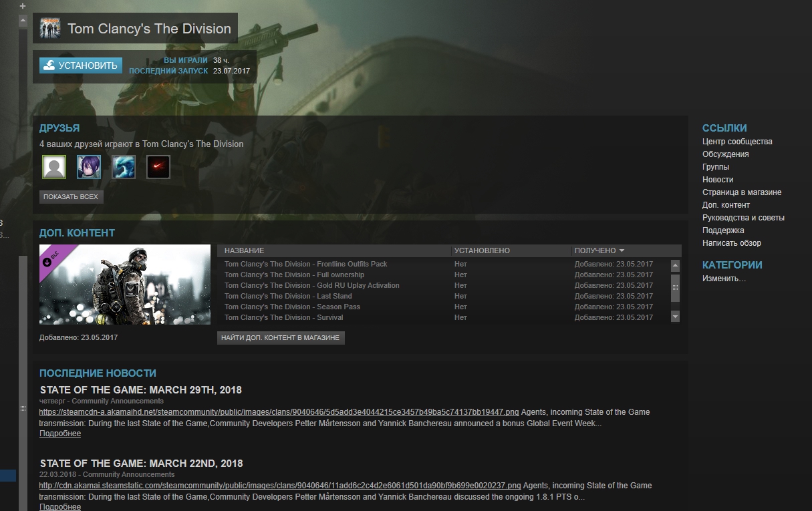This screenshot has height=511, width=812.
Task: Click Добавлено date for Frontline Outfits Pack
Action: [614, 264]
